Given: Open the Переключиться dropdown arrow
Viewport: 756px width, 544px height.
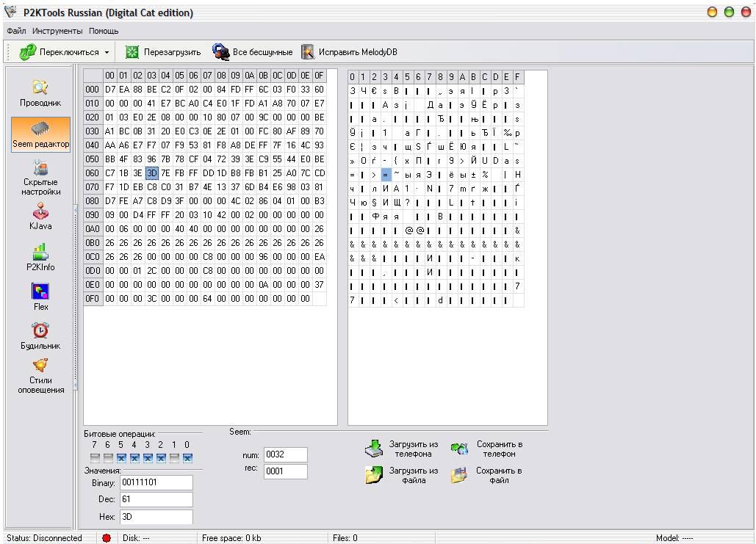Looking at the screenshot, I should click(x=107, y=52).
